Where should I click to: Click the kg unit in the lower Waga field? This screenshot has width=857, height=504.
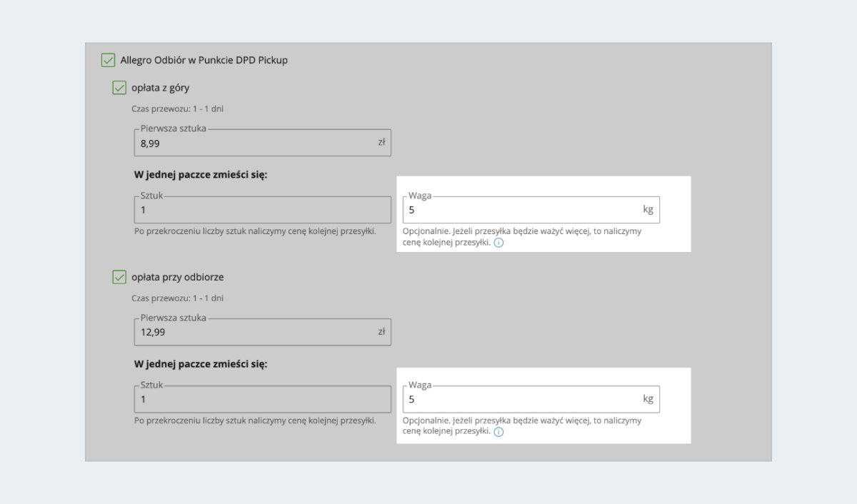point(648,399)
